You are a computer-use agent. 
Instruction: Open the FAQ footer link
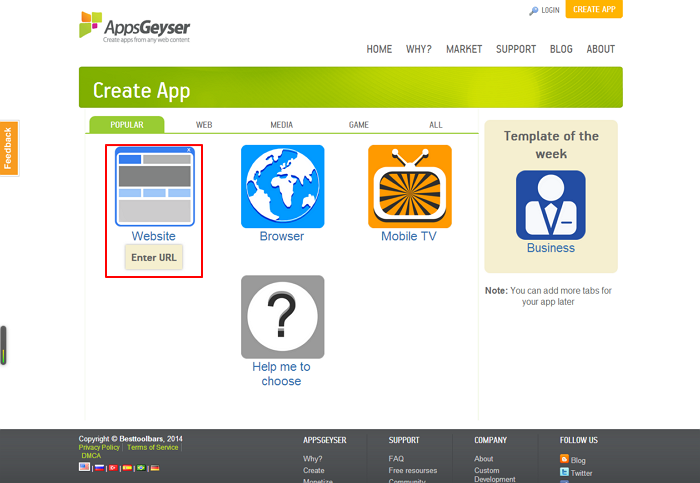coord(396,458)
